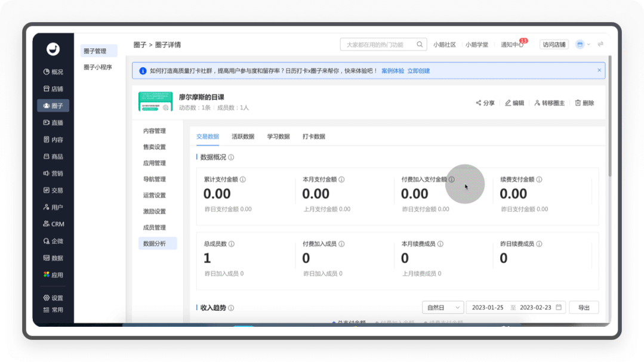Open 直播 live section in the sidebar
Screen dimensions: 644x362
53,122
